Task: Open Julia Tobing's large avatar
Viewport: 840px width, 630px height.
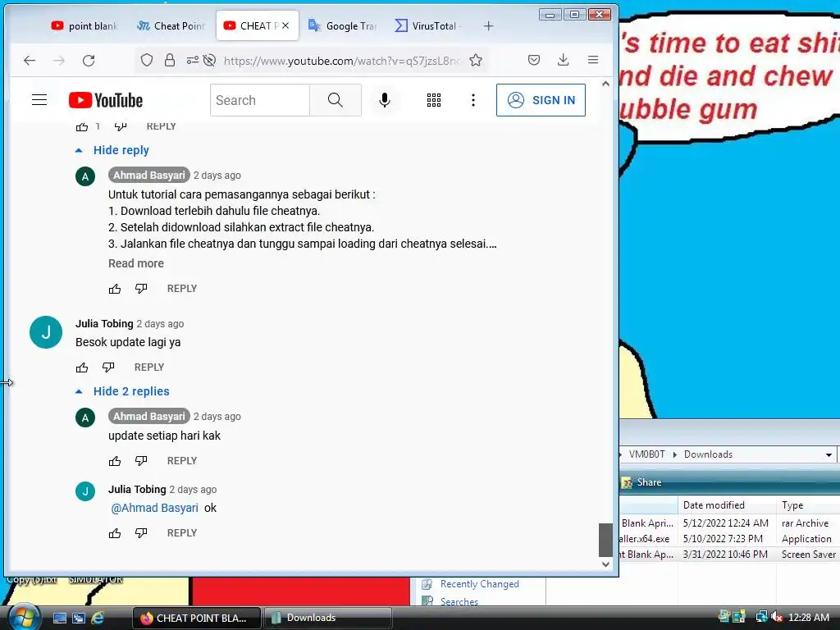Action: click(46, 332)
